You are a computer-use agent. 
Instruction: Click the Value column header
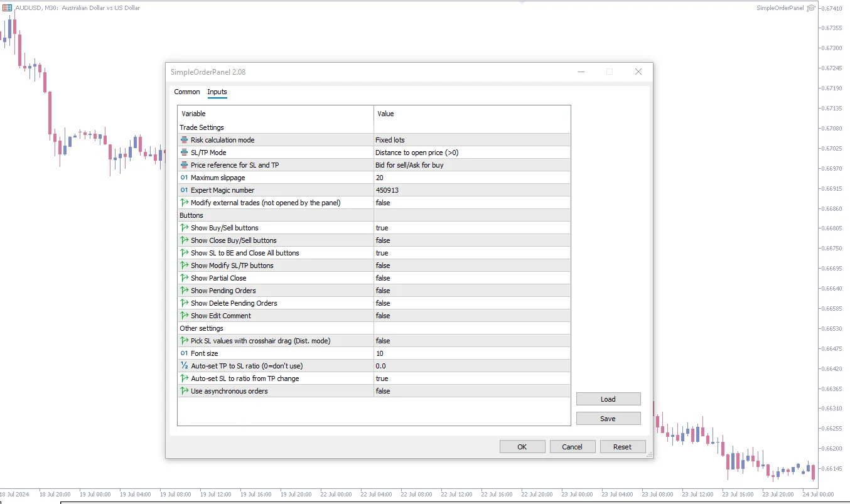472,114
